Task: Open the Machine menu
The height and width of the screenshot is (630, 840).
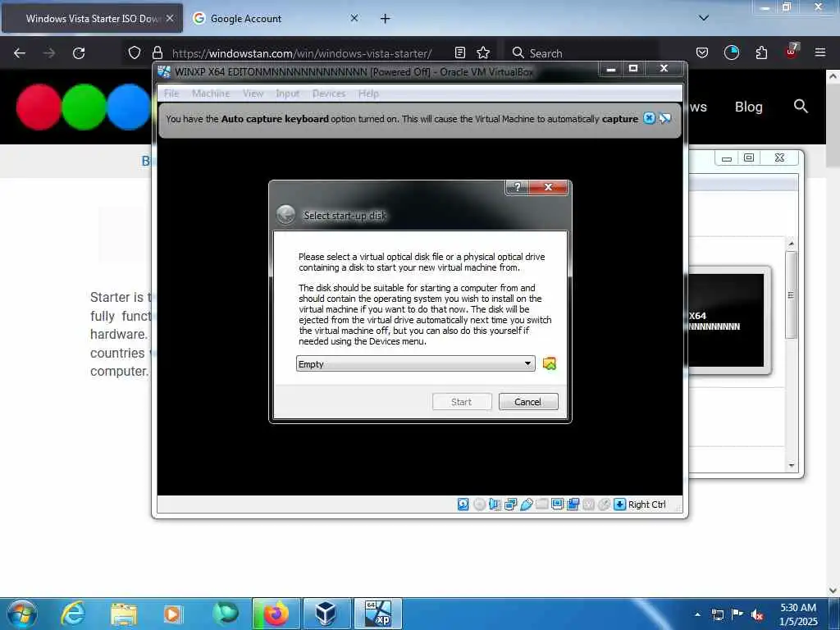Action: point(211,94)
